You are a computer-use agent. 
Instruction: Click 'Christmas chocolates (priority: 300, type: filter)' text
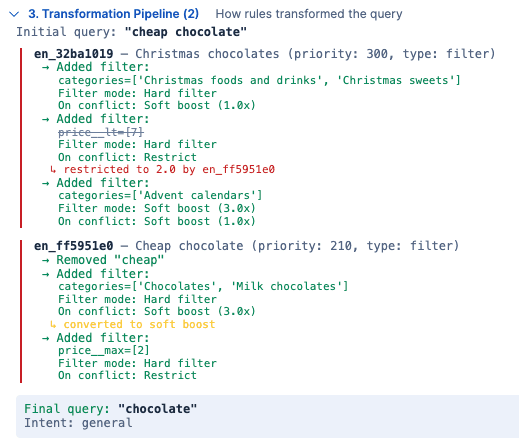[x=315, y=54]
